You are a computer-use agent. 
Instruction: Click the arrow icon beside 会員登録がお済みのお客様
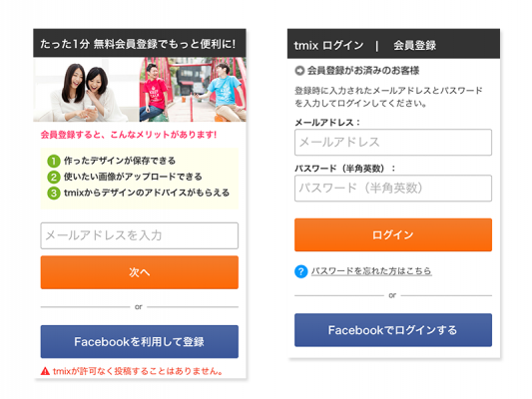coord(299,71)
